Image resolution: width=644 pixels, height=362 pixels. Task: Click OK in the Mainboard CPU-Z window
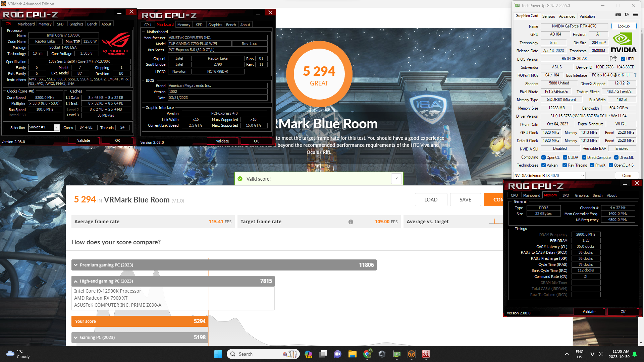tap(256, 141)
